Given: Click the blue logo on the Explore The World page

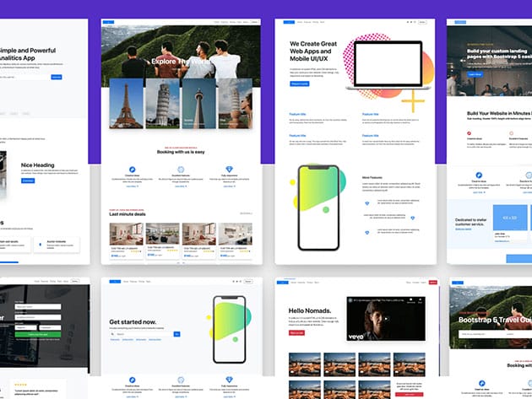Looking at the screenshot, I should pyautogui.click(x=108, y=21).
